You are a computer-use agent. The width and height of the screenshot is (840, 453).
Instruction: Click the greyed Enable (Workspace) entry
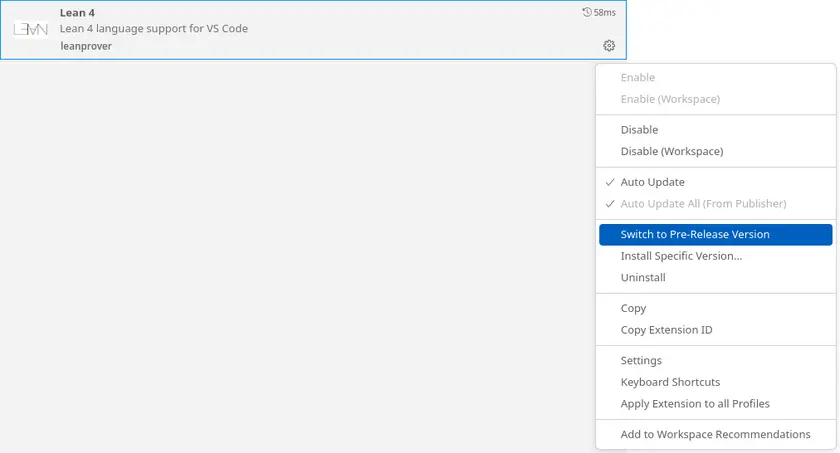tap(716, 99)
